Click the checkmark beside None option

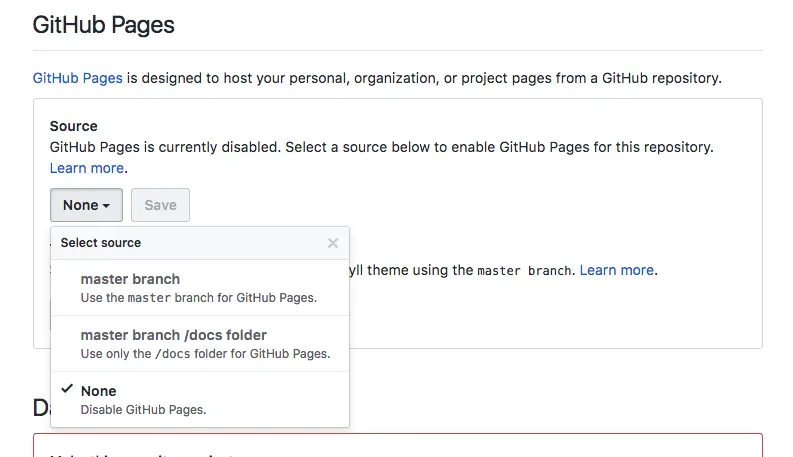pos(67,390)
